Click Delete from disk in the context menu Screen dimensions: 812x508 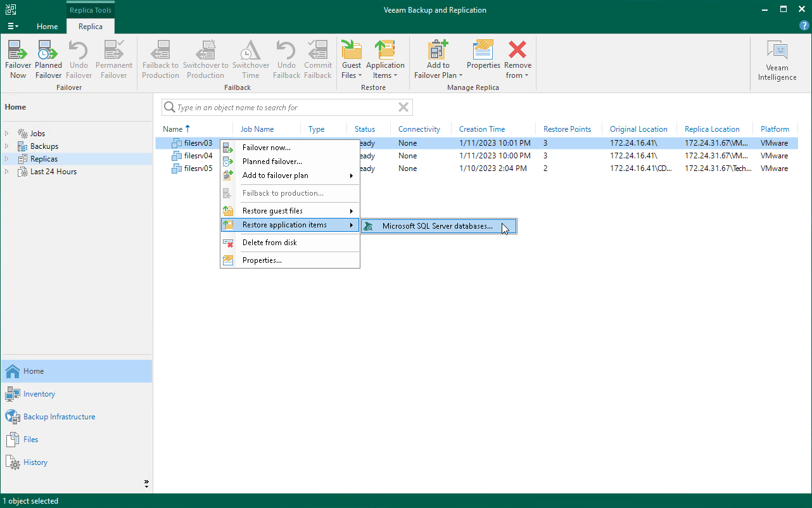[270, 243]
